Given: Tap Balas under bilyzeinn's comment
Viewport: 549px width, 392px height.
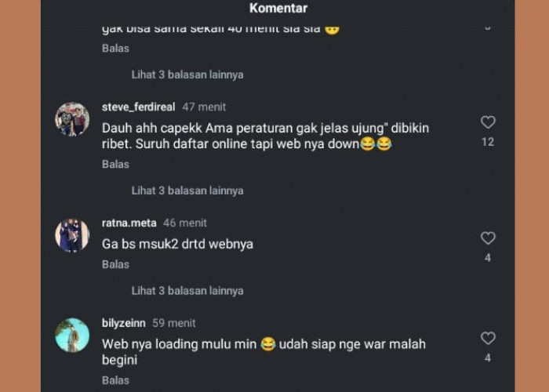Looking at the screenshot, I should (115, 380).
